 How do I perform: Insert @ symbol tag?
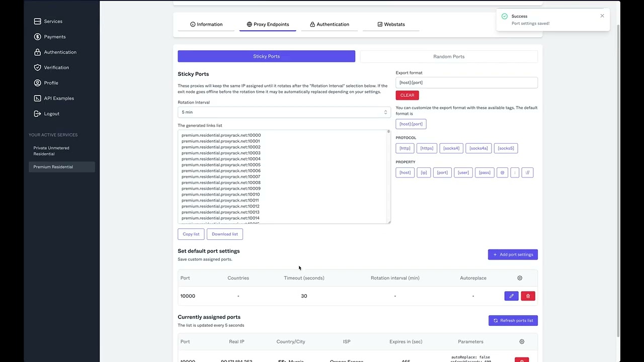tap(502, 172)
